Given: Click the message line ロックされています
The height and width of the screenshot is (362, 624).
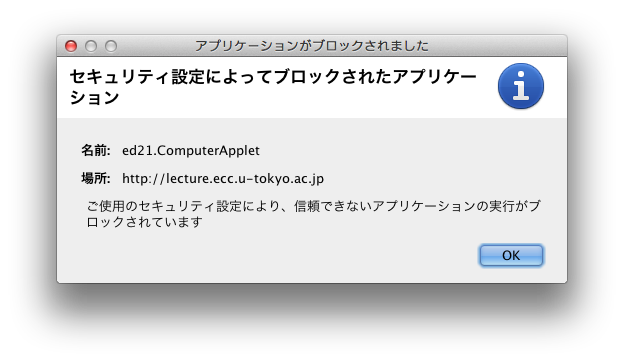Looking at the screenshot, I should (144, 222).
